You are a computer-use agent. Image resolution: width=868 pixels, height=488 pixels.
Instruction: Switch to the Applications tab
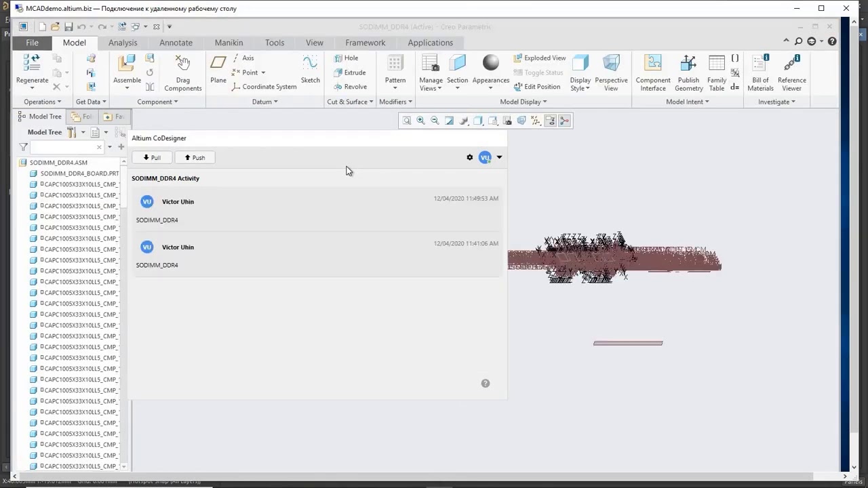[x=431, y=43]
